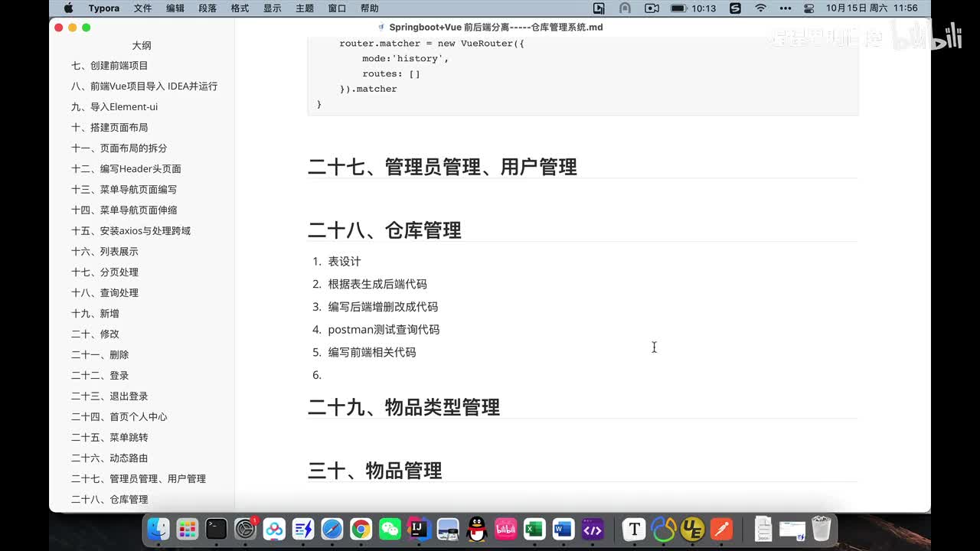This screenshot has width=980, height=551.
Task: Open the 帮助 menu
Action: [369, 8]
